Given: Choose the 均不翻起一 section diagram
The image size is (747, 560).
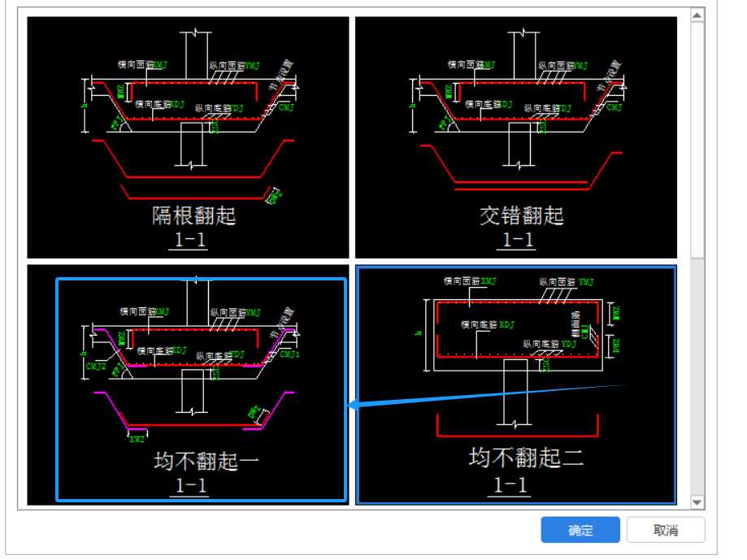Looking at the screenshot, I should 188,385.
